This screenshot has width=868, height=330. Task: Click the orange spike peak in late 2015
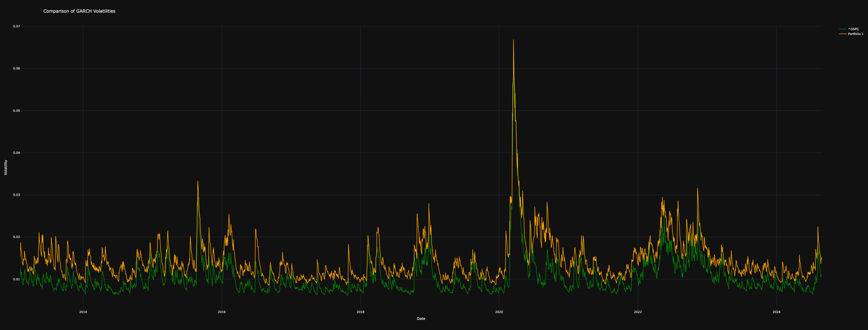[x=198, y=181]
